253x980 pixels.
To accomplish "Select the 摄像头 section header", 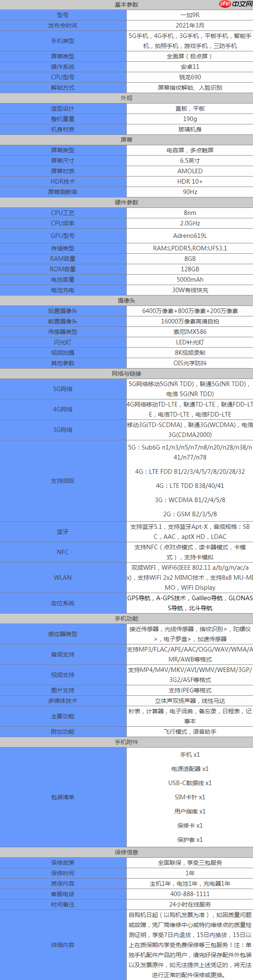I will pyautogui.click(x=126, y=301).
